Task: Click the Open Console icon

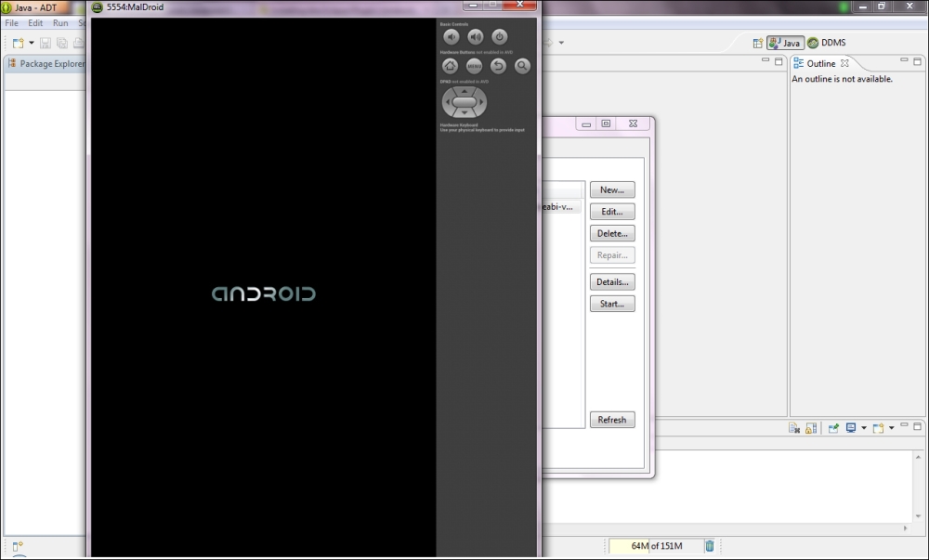Action: coord(878,428)
